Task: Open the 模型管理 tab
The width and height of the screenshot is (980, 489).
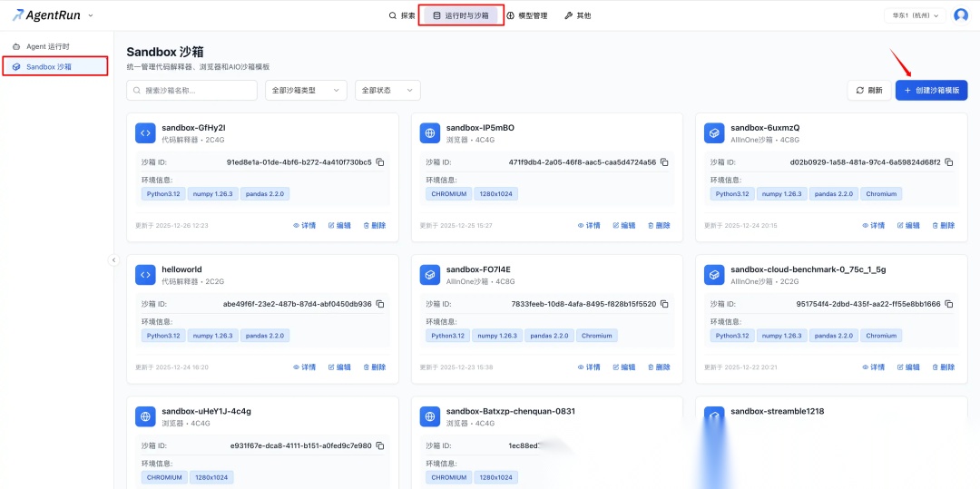Action: pyautogui.click(x=527, y=15)
